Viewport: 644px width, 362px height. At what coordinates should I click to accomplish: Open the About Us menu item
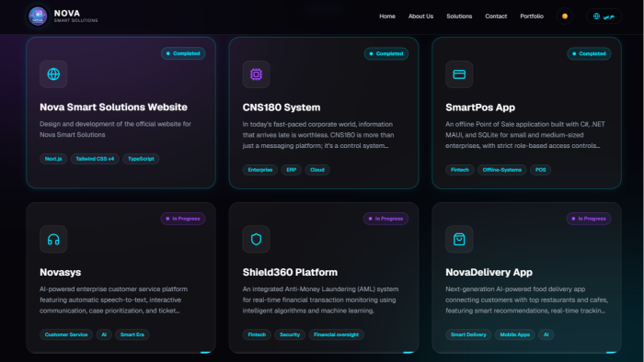(420, 17)
